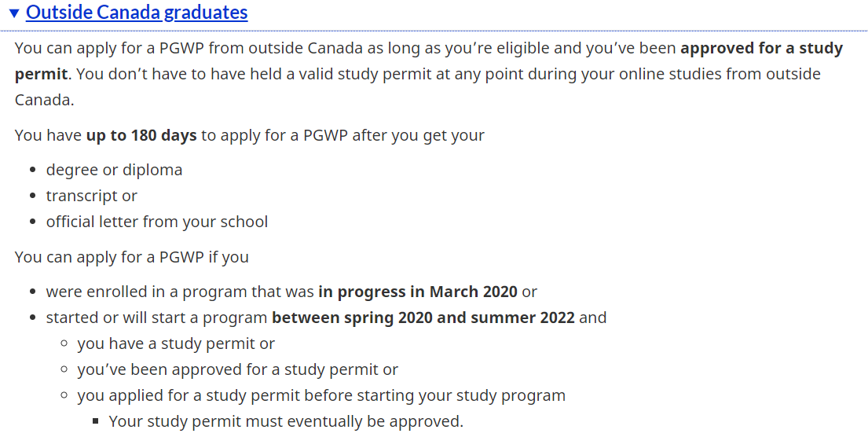
Task: Click the bullet before 'degree or diploma'
Action: coord(32,171)
